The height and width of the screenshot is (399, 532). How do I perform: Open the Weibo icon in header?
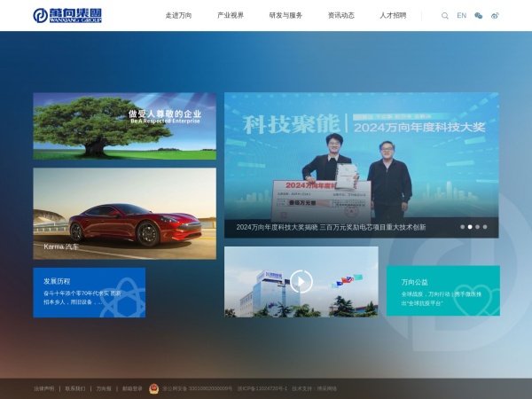click(x=495, y=16)
